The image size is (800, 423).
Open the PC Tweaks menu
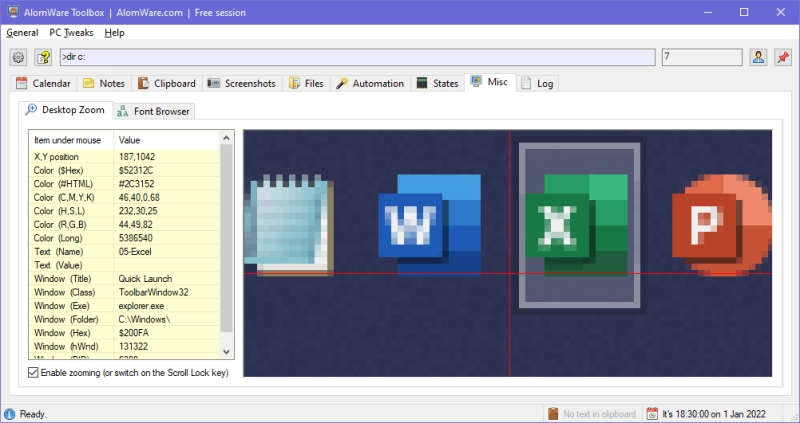pos(71,33)
